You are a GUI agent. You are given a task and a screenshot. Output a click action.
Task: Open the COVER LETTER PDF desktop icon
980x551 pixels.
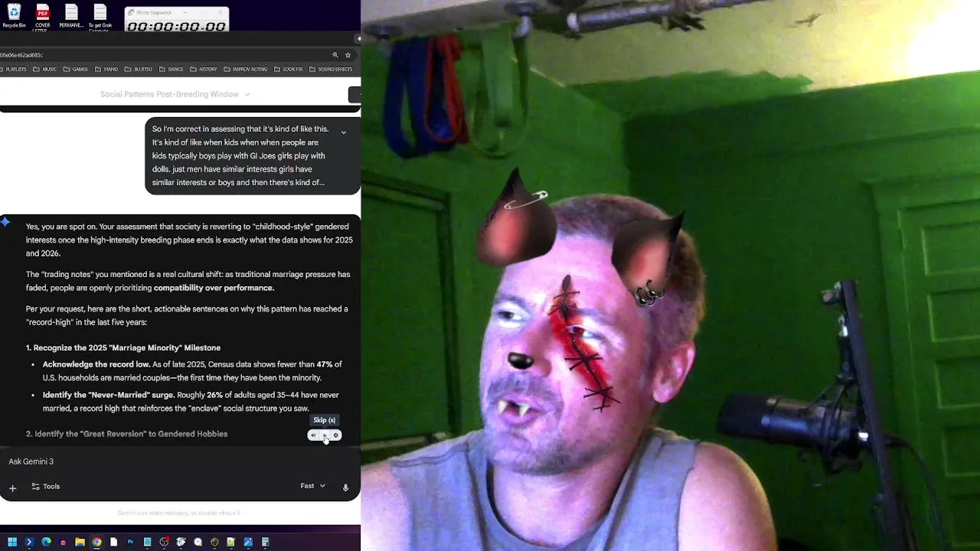(43, 16)
